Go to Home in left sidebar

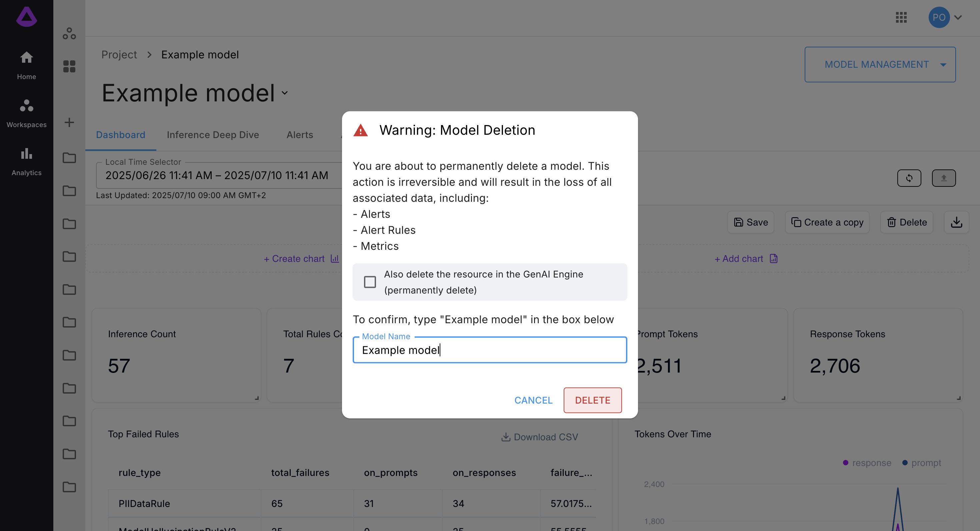point(26,65)
